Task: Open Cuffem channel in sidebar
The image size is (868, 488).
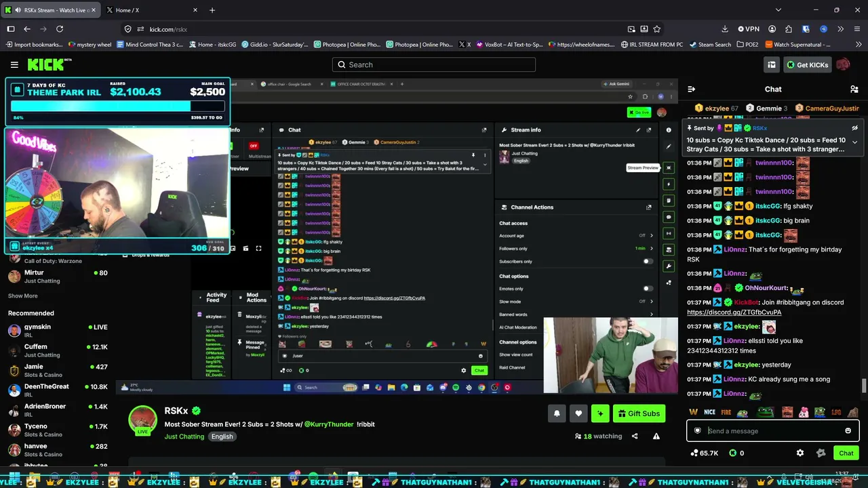Action: point(58,350)
